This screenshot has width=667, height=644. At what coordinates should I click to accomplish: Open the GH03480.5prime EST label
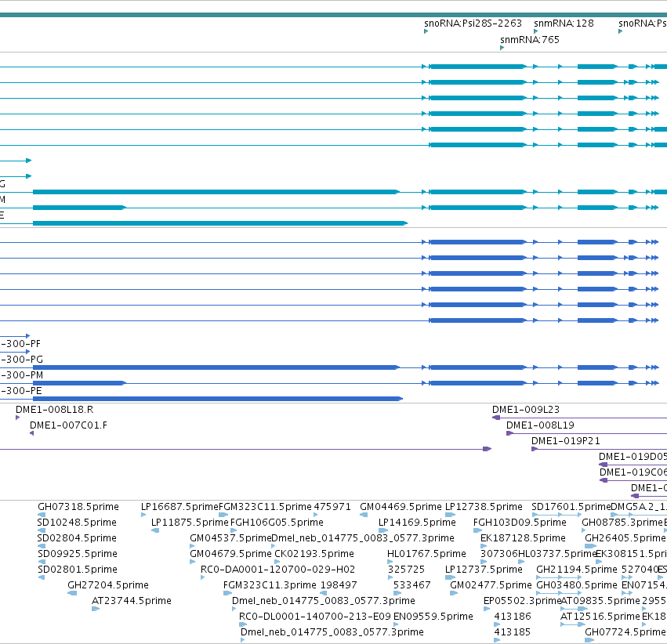coord(577,586)
